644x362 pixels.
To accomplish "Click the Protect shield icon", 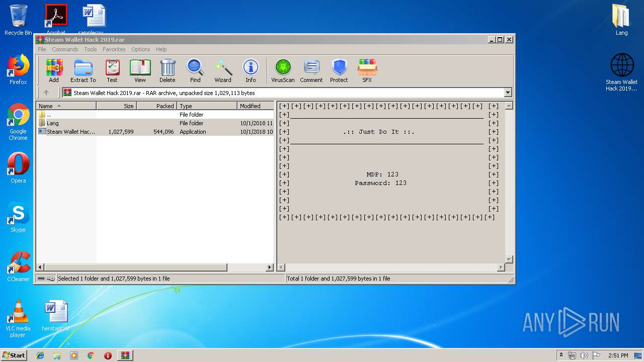I will click(339, 70).
